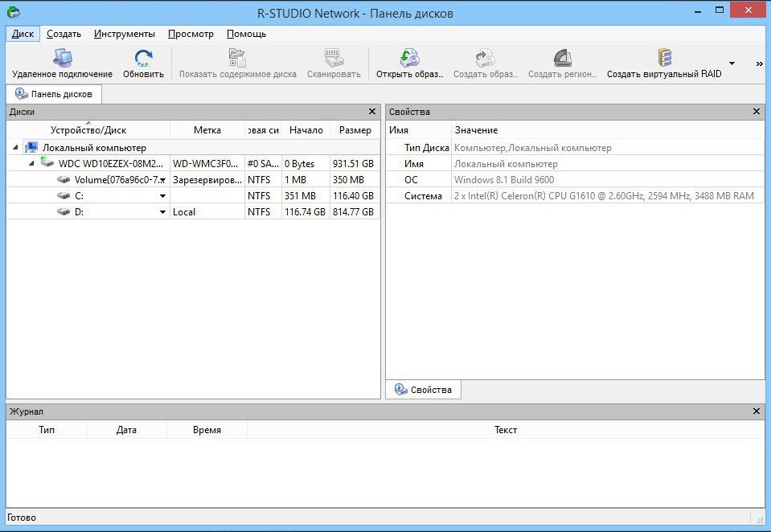Click the Создать регион toolbar icon
Screen dimensions: 771x532
tap(563, 58)
